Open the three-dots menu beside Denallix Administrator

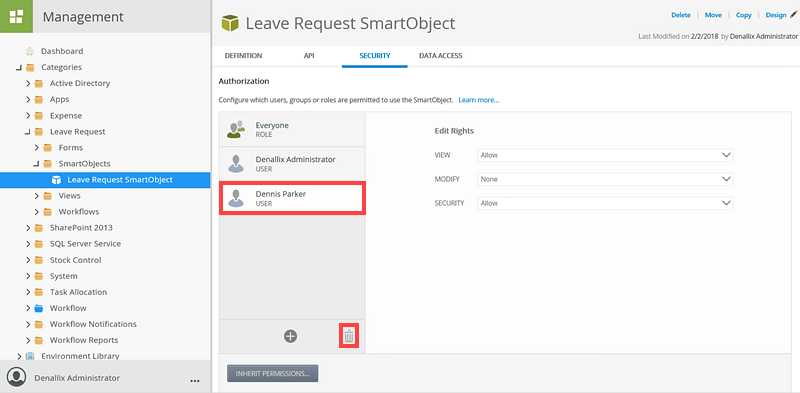pyautogui.click(x=194, y=381)
